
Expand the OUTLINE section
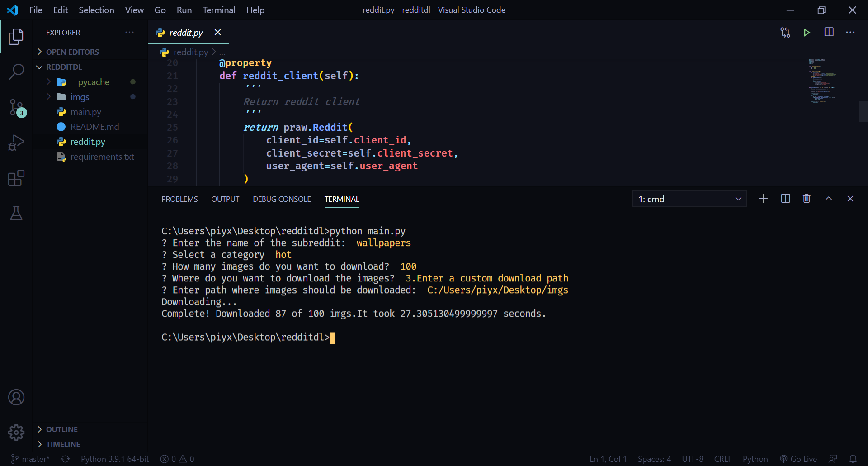[90, 429]
